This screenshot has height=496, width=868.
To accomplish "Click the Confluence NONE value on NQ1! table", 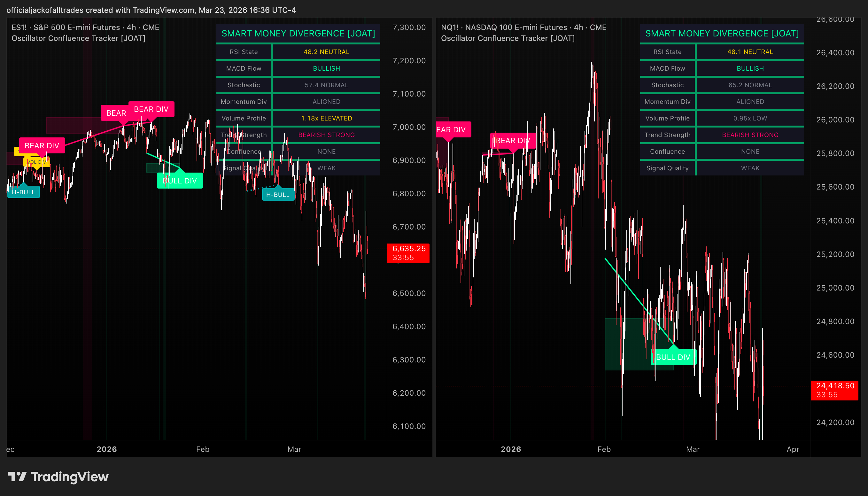I will point(750,151).
